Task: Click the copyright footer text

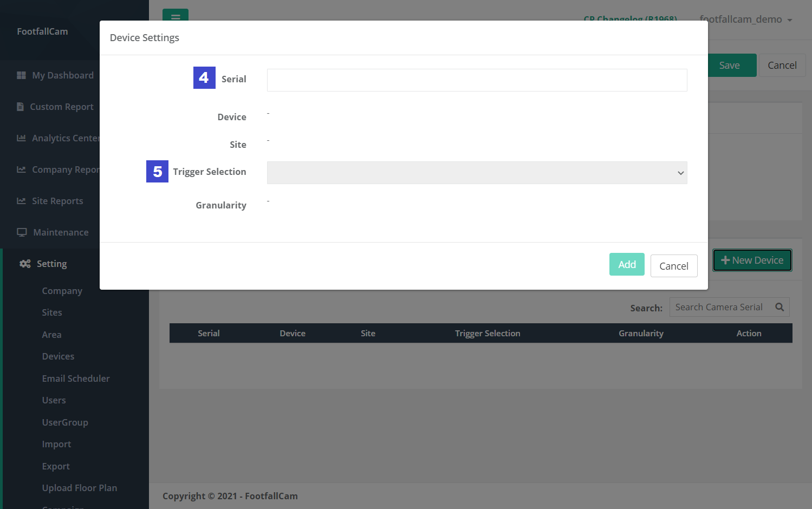Action: 230,496
